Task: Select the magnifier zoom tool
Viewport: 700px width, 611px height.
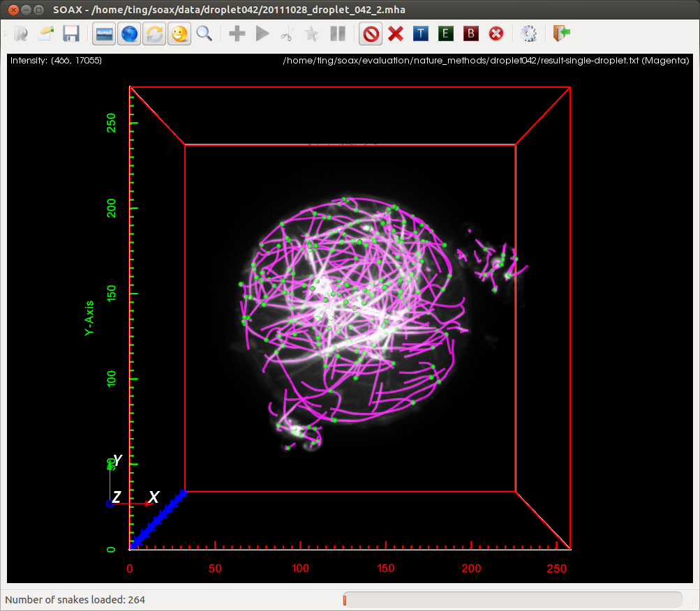Action: pos(204,33)
